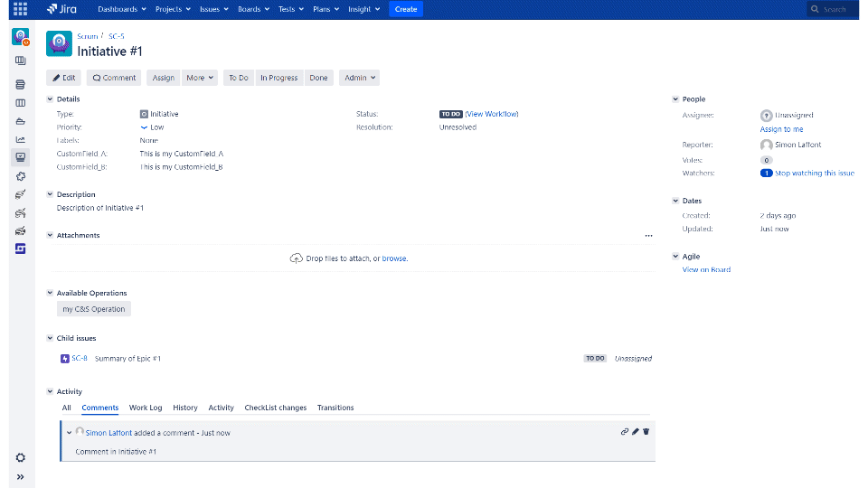The width and height of the screenshot is (868, 488).
Task: Open the More dropdown button
Action: tap(199, 78)
